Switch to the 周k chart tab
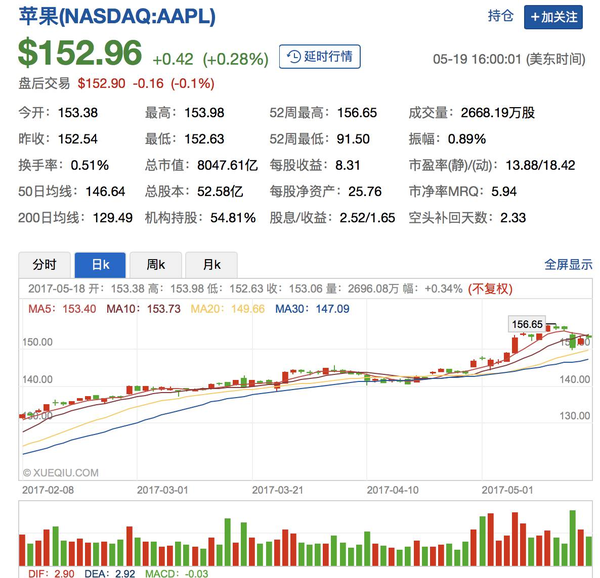The width and height of the screenshot is (600, 578). [155, 264]
